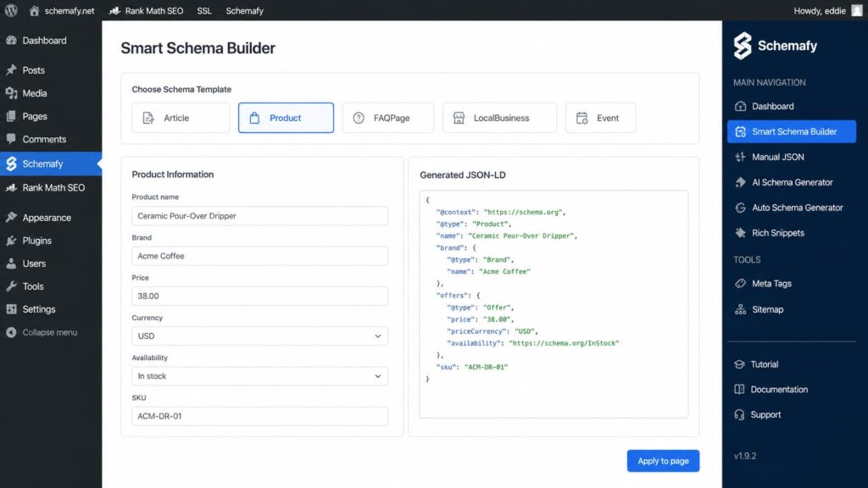Image resolution: width=868 pixels, height=488 pixels.
Task: Select the Article schema template
Action: (181, 118)
